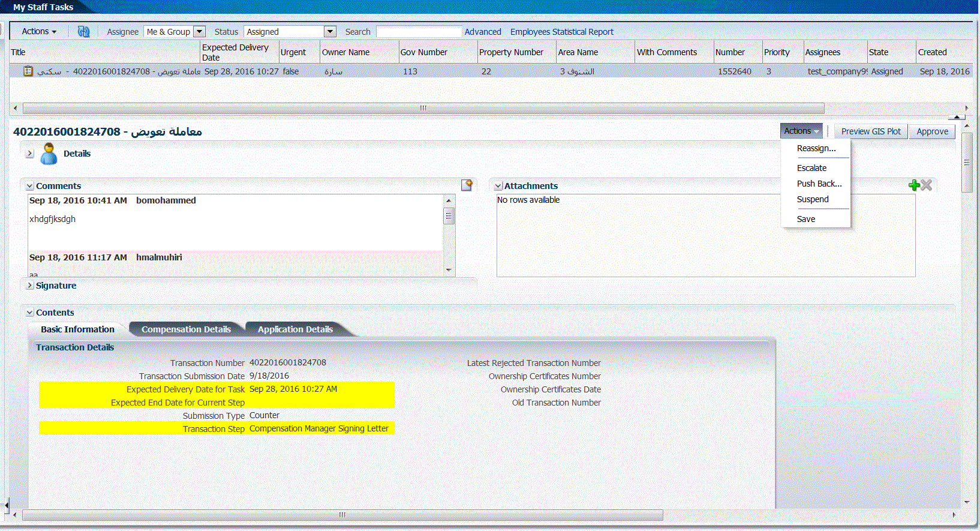Click the refresh task list icon
Image resolution: width=980 pixels, height=531 pixels.
pyautogui.click(x=83, y=32)
